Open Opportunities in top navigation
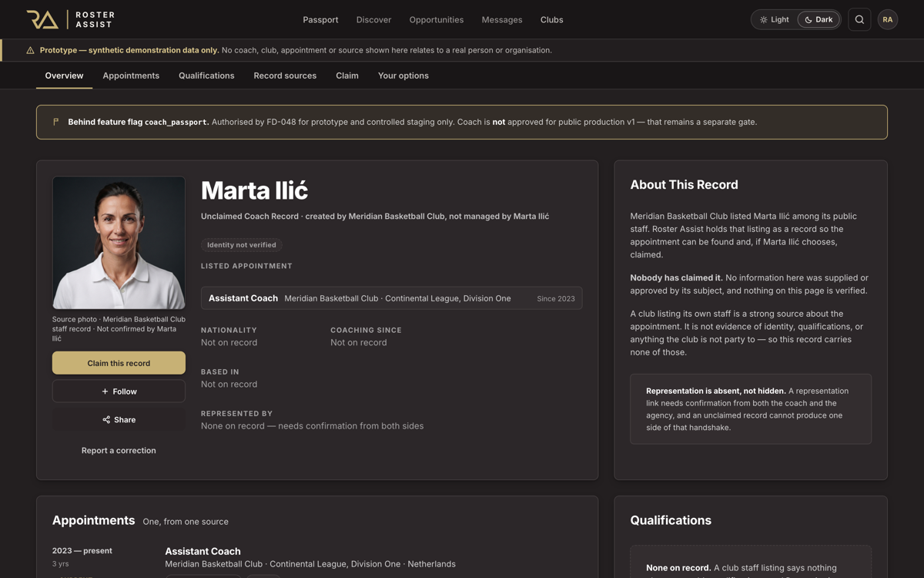The height and width of the screenshot is (578, 924). [x=437, y=19]
